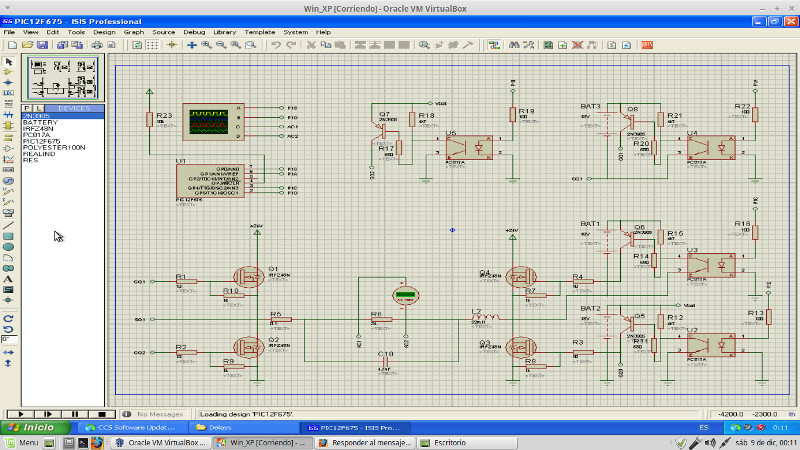The image size is (800, 450).
Task: Toggle the false origin crosshair icon
Action: coord(172,45)
